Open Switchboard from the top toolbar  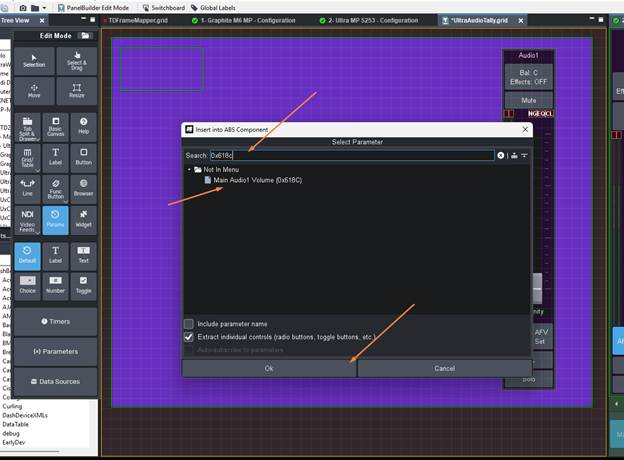tap(164, 8)
